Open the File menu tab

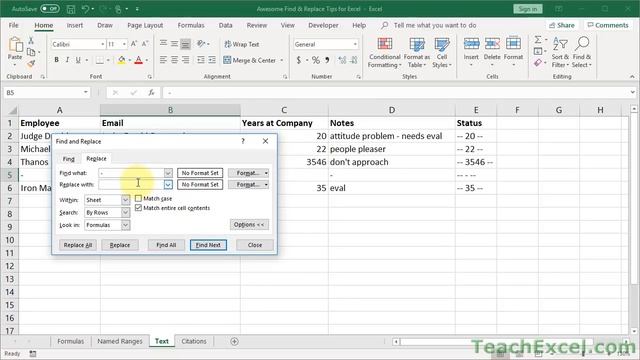[13, 25]
